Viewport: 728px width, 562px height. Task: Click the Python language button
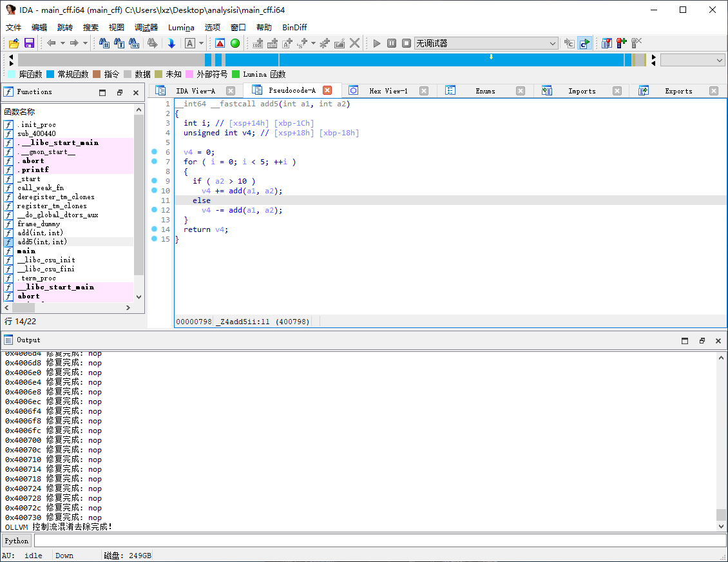[x=17, y=541]
